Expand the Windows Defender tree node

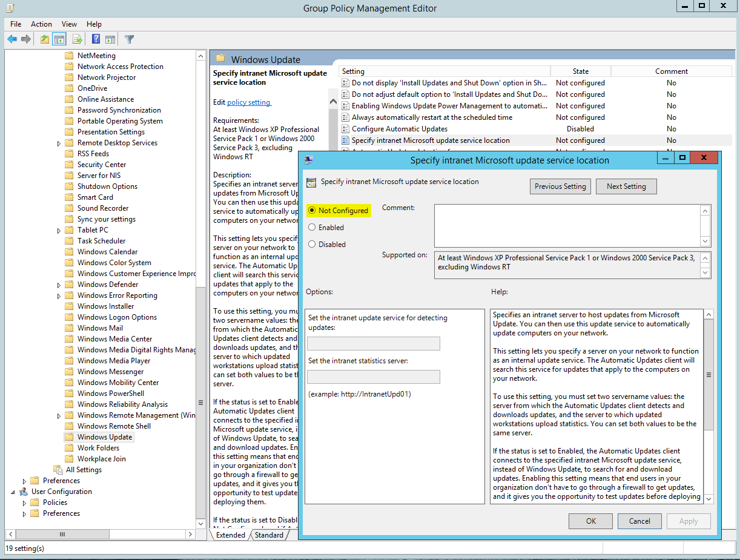click(59, 284)
